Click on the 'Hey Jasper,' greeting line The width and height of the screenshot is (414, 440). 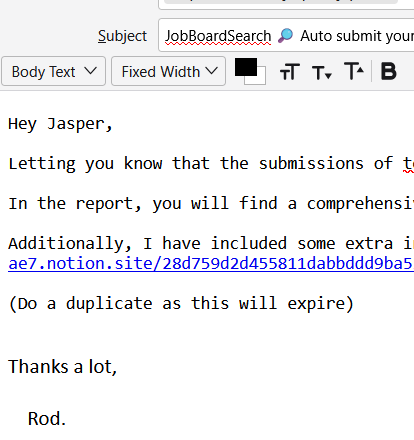coord(60,124)
